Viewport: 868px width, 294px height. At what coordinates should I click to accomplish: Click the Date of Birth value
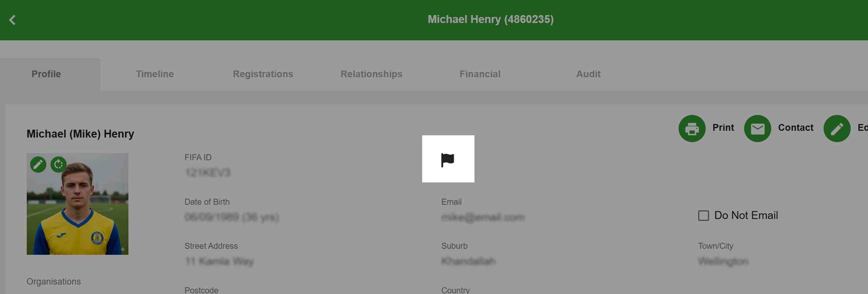(x=232, y=217)
